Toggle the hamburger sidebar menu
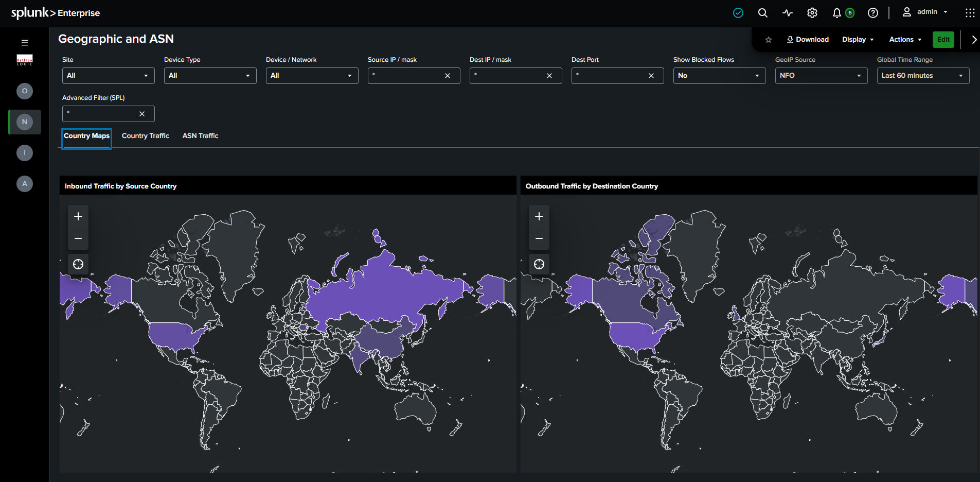 [25, 43]
